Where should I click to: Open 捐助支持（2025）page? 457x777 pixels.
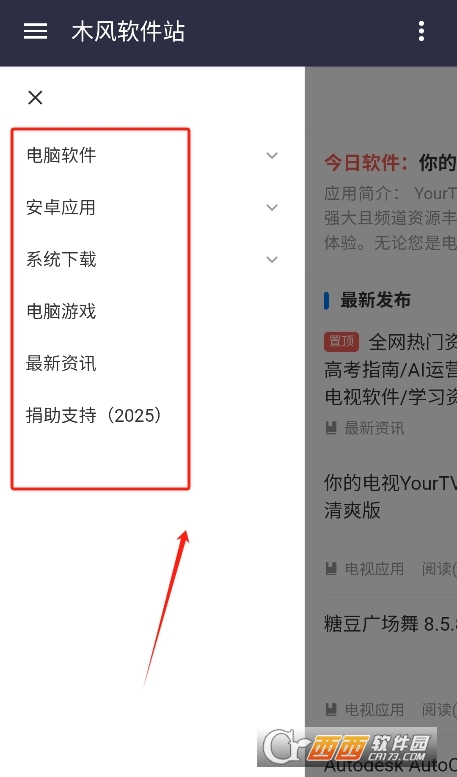tap(94, 415)
